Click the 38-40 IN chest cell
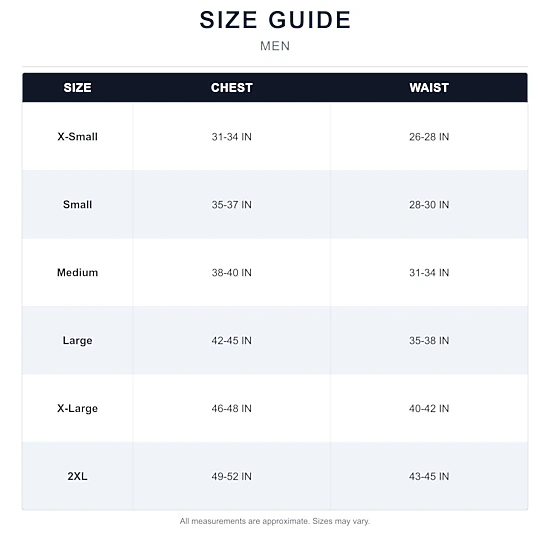 232,273
